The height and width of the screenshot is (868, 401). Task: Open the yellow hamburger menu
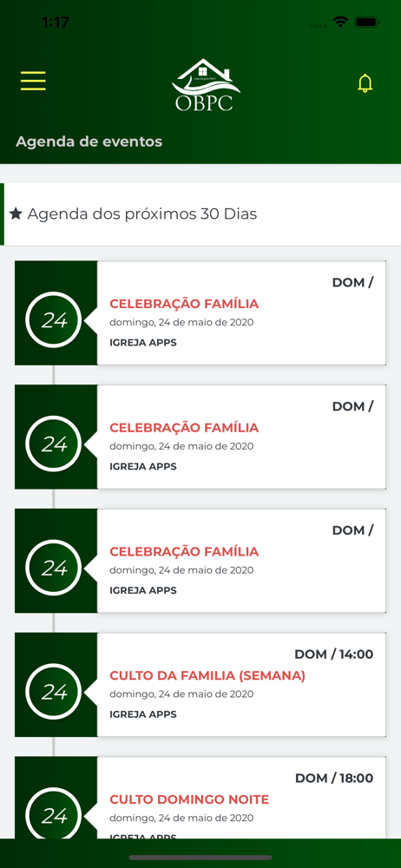(33, 81)
